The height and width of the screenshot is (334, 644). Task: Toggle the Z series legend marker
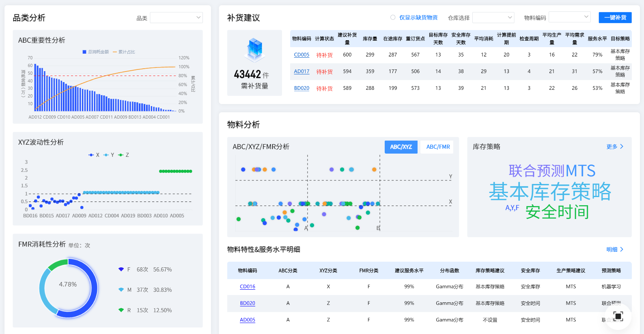coord(121,155)
